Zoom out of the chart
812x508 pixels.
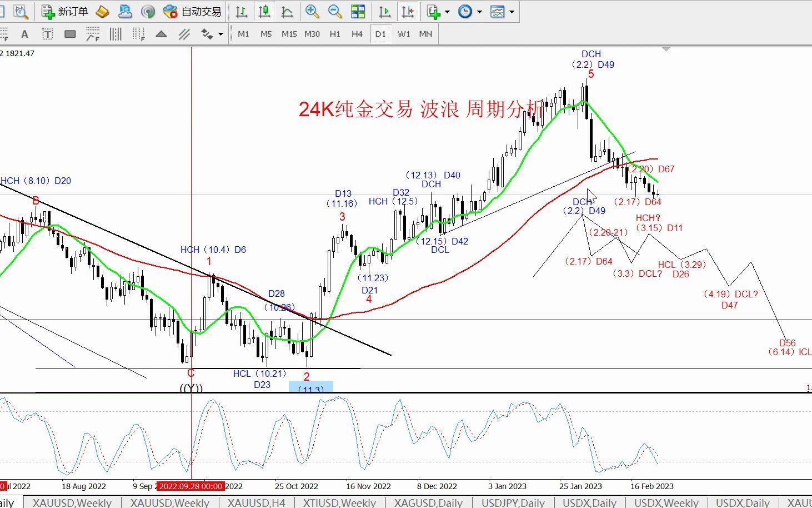(335, 11)
